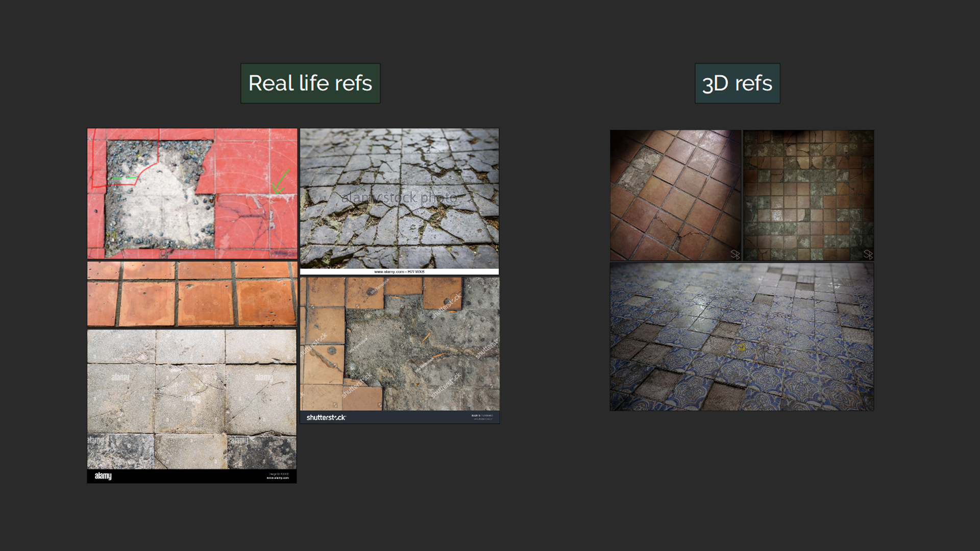This screenshot has height=551, width=980.
Task: Click the green arrow annotation on red image
Action: click(124, 178)
